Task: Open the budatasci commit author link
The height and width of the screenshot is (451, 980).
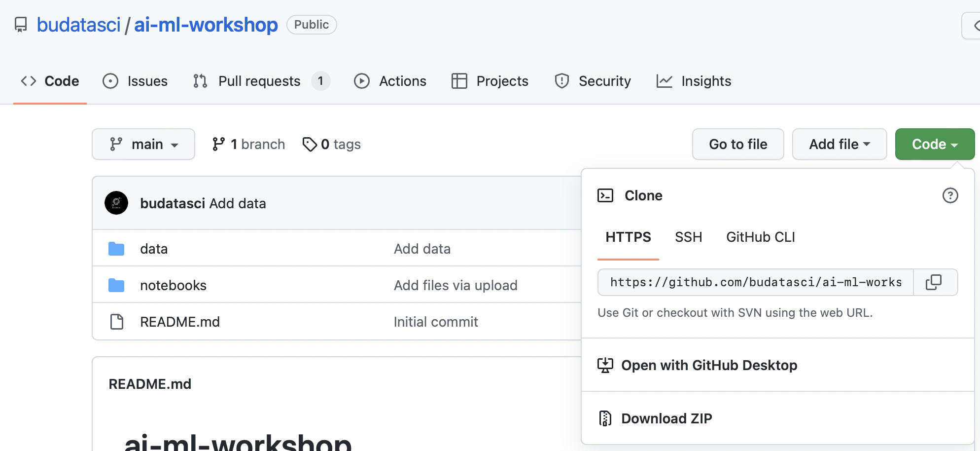Action: coord(173,203)
